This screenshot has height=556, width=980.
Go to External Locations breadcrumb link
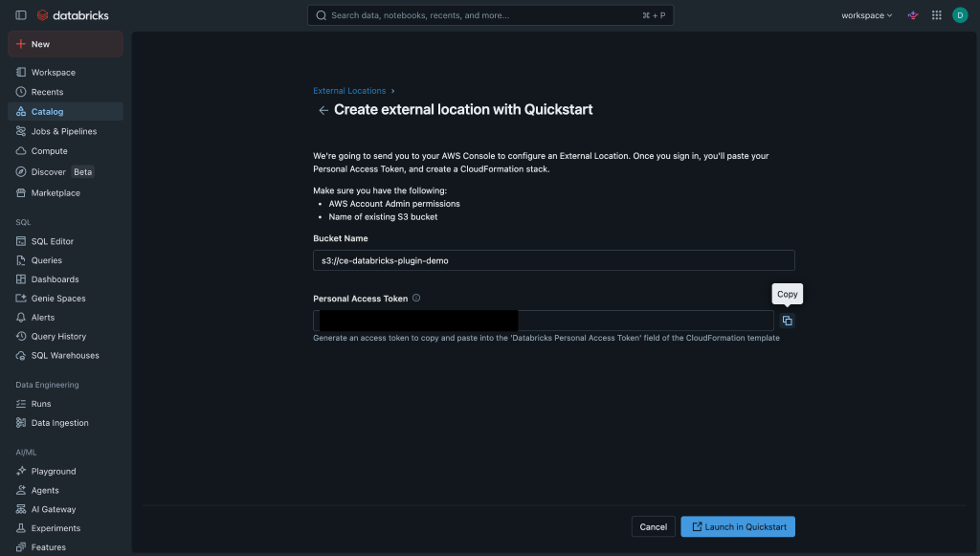tap(349, 91)
